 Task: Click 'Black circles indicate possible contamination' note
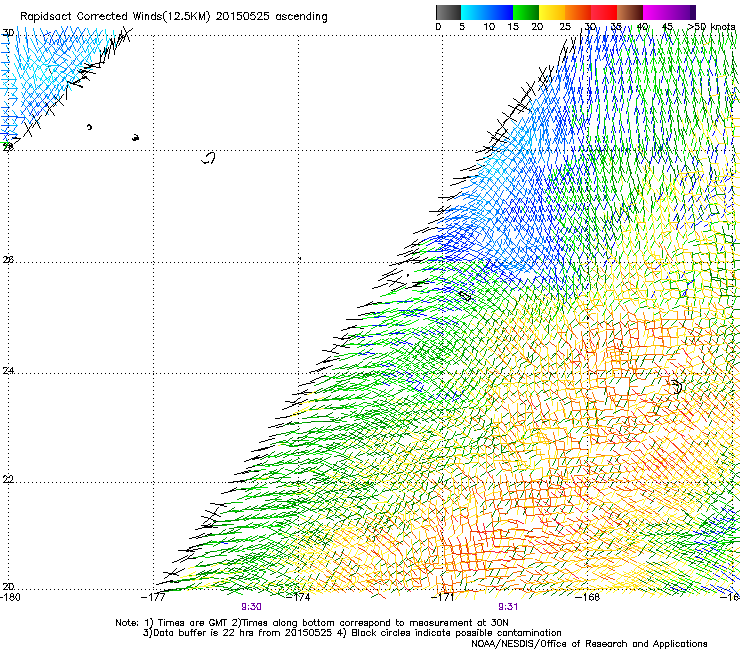pyautogui.click(x=456, y=633)
